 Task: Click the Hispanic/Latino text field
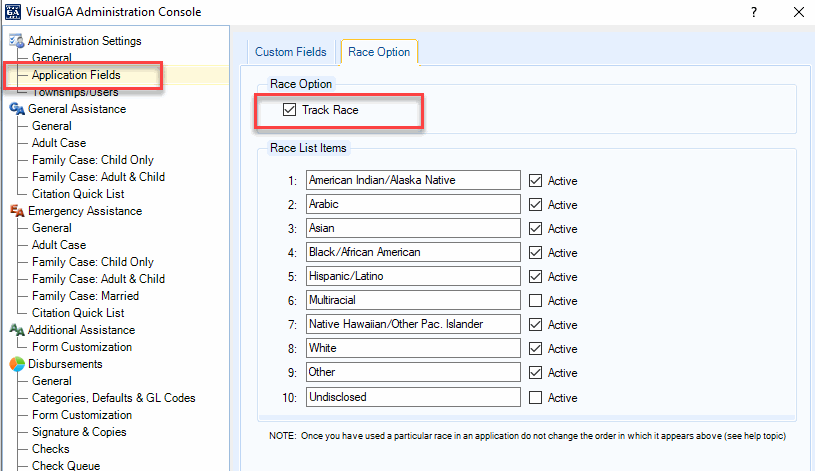(x=413, y=276)
